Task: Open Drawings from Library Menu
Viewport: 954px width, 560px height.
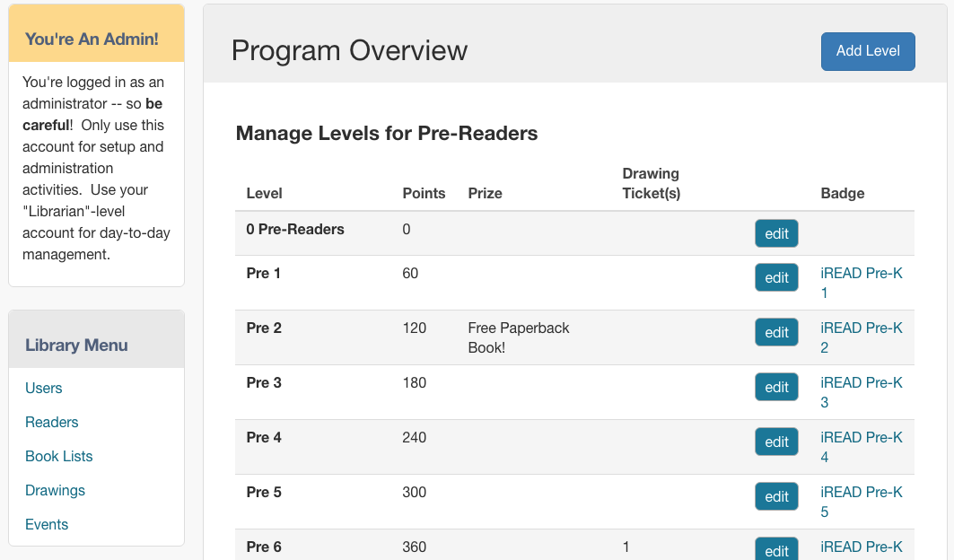Action: point(55,491)
